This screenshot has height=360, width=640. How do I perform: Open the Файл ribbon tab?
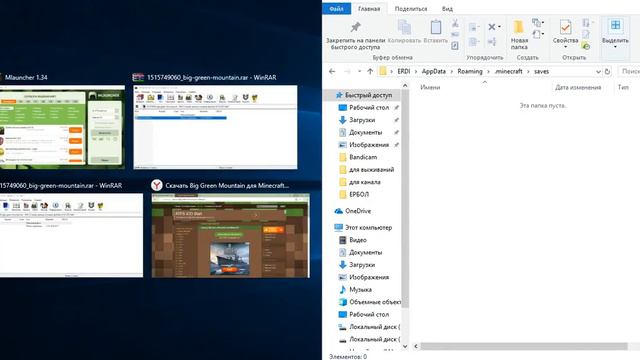(336, 9)
